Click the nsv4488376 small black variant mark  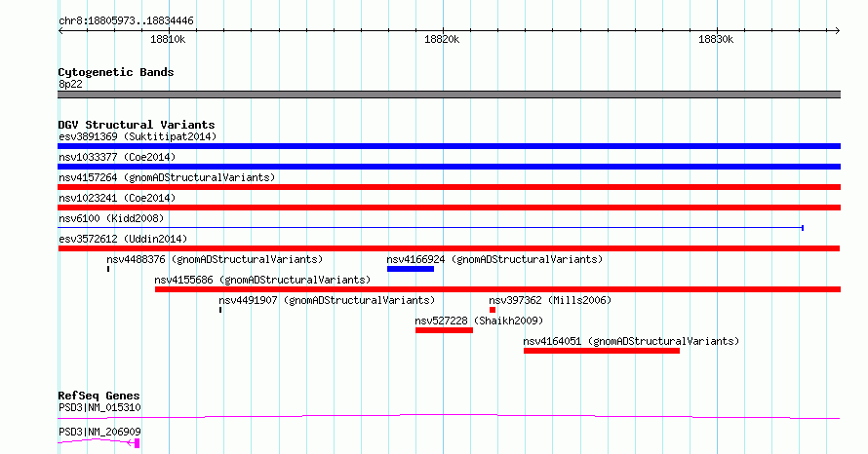(x=108, y=269)
